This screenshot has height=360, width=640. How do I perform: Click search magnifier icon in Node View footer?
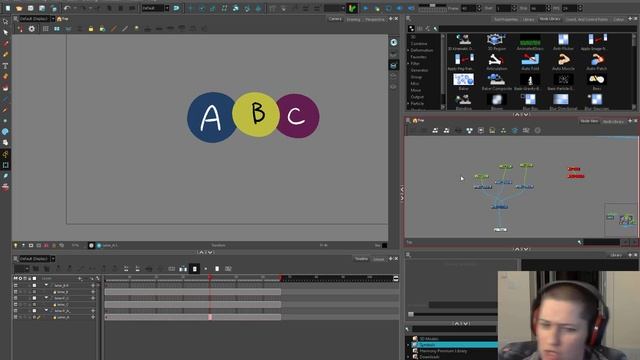click(579, 242)
